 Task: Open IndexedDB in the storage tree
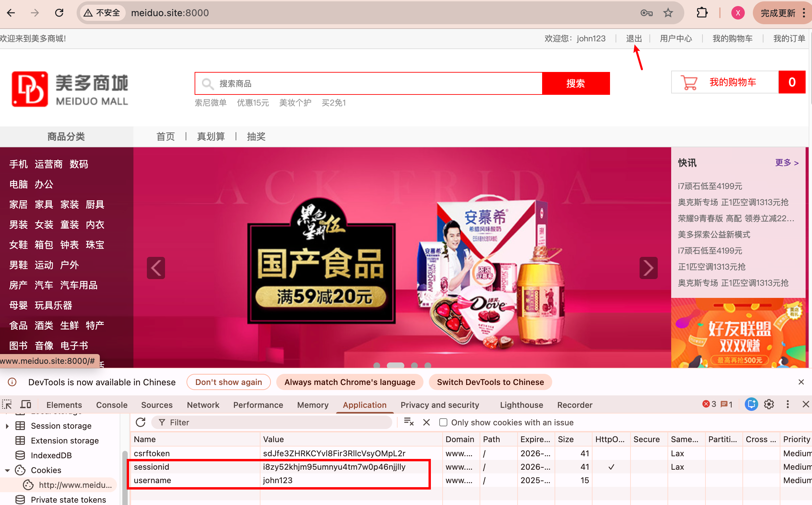[x=51, y=455]
